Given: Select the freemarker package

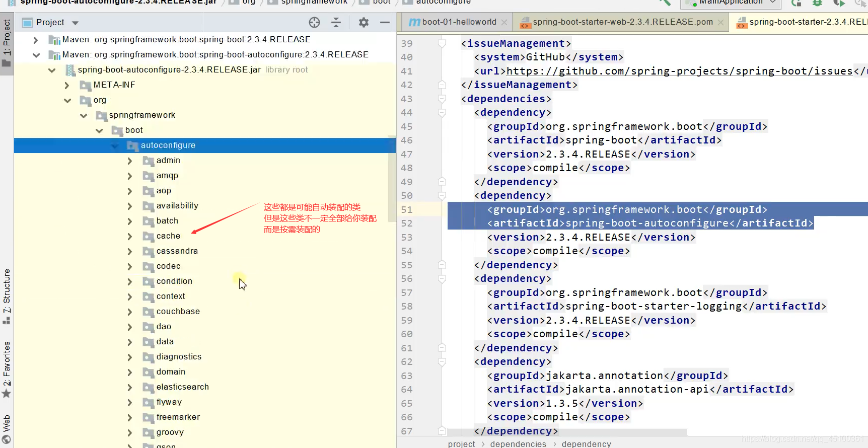Looking at the screenshot, I should coord(178,417).
